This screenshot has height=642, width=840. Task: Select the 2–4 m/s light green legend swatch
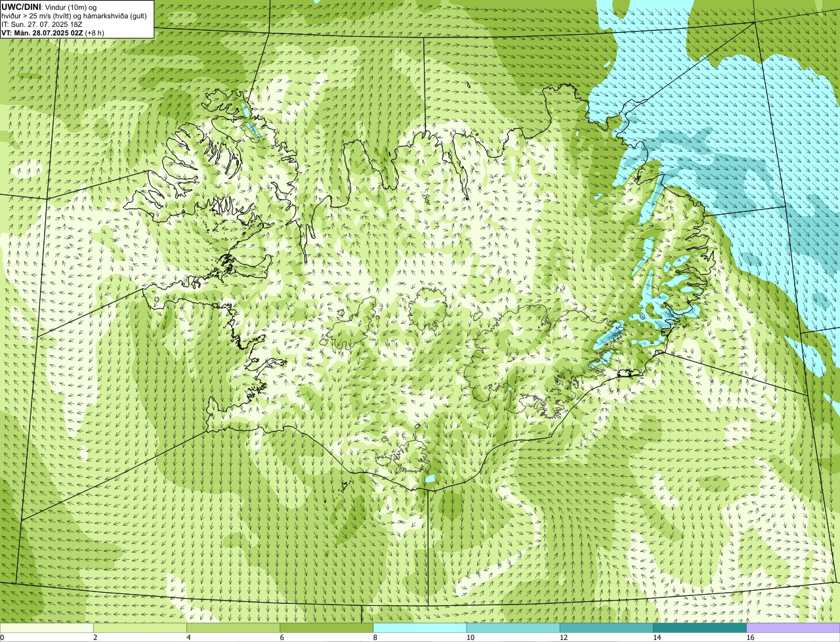click(140, 628)
